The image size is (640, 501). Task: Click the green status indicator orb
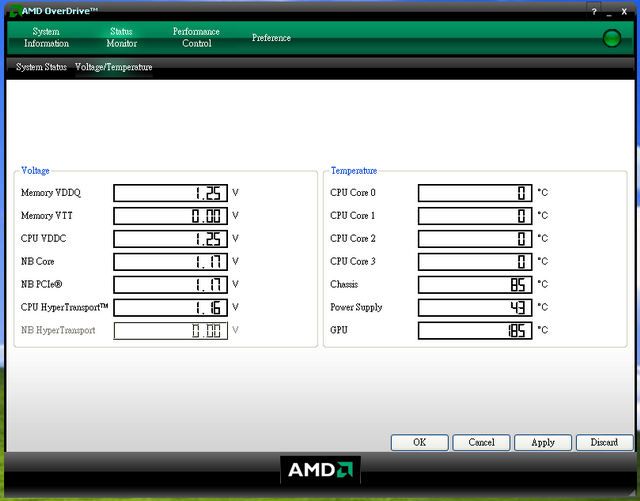point(611,38)
